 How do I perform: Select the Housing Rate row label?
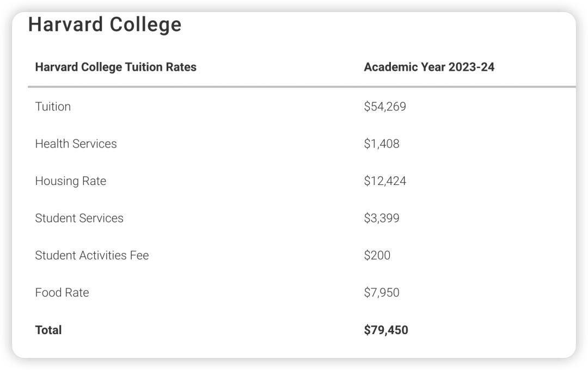click(x=70, y=181)
